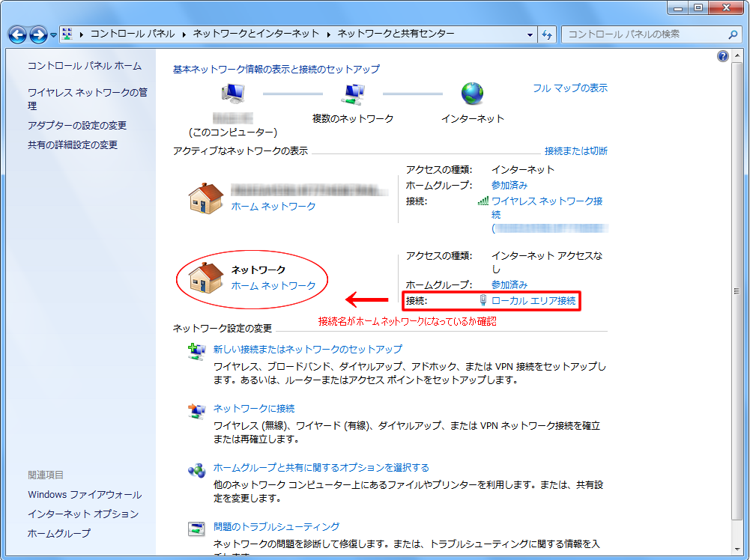Click the help question mark icon
This screenshot has width=750, height=560.
click(x=723, y=56)
